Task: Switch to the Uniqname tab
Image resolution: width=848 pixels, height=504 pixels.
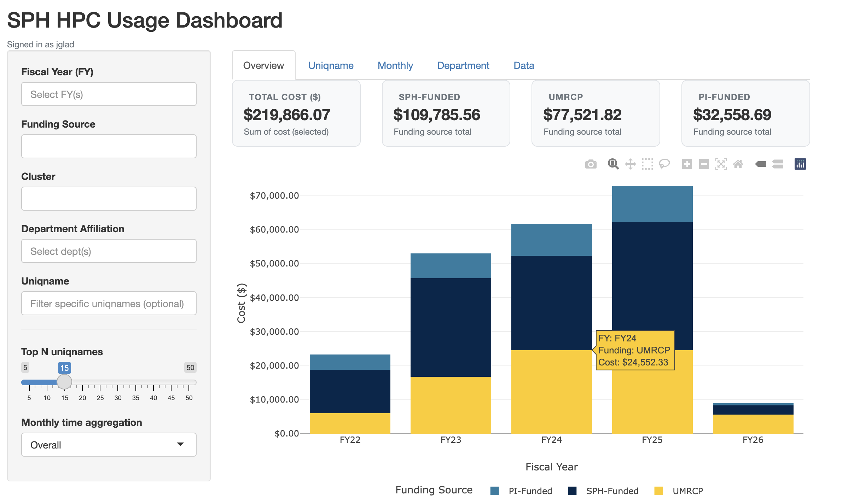Action: [330, 65]
